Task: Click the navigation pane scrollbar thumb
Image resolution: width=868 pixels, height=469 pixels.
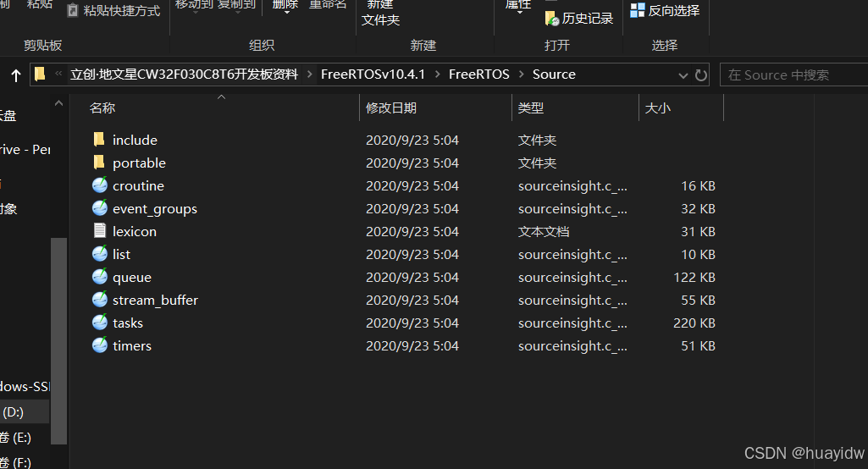Action: point(58,340)
